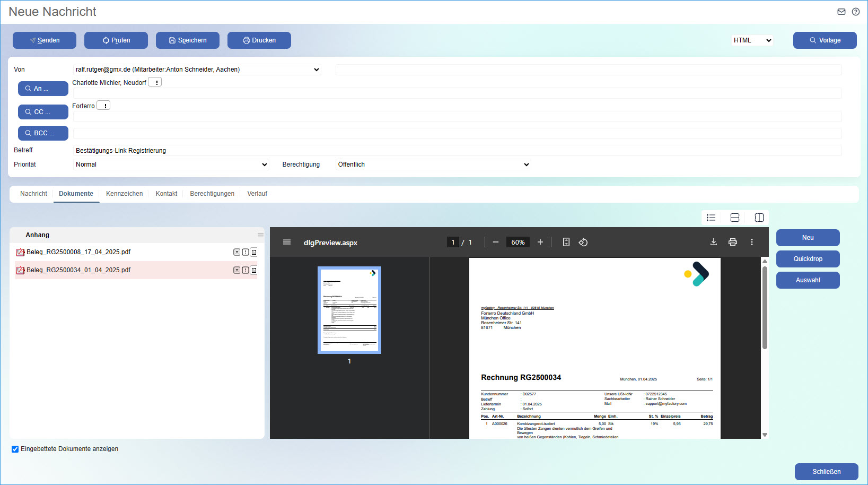Click the Quickdrop button
Viewport: 868px width, 485px height.
808,259
